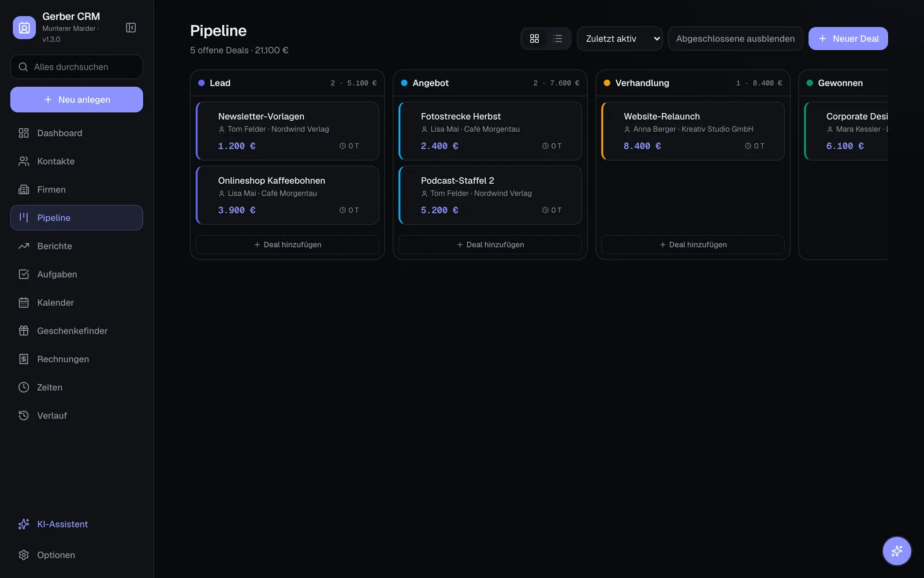Open the Zuletzt aktiv sort dropdown
The height and width of the screenshot is (578, 924).
(x=620, y=39)
